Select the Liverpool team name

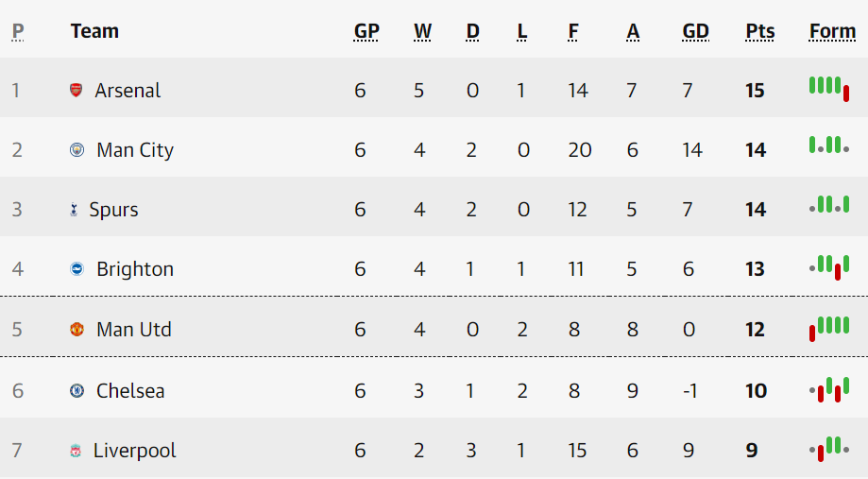click(134, 451)
